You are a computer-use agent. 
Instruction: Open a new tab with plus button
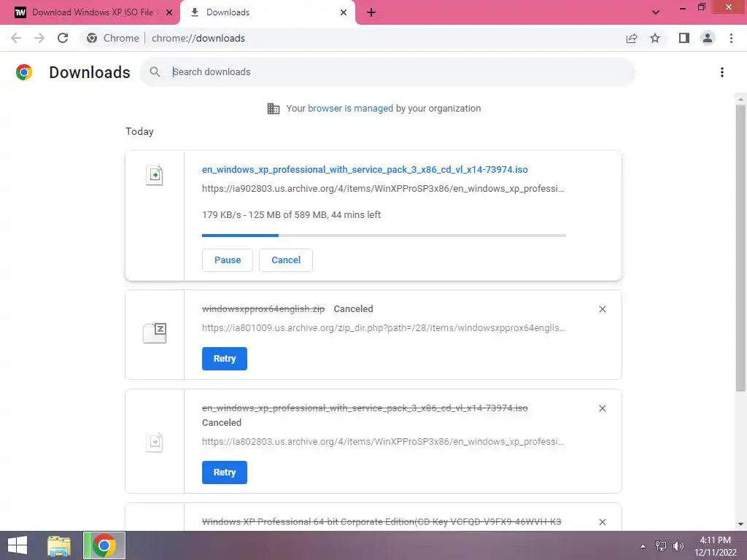371,12
